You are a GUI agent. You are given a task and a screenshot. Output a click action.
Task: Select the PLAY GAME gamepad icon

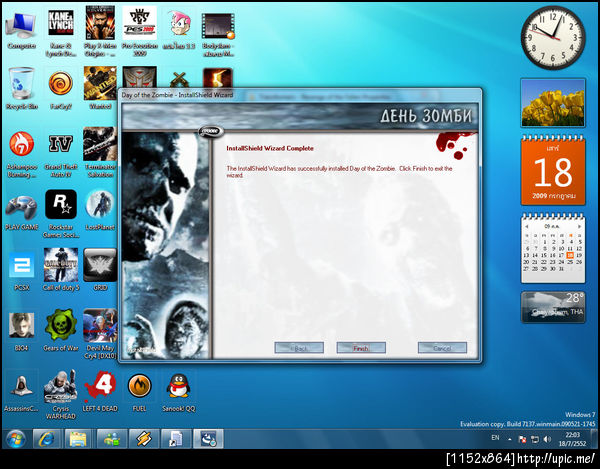click(x=21, y=213)
